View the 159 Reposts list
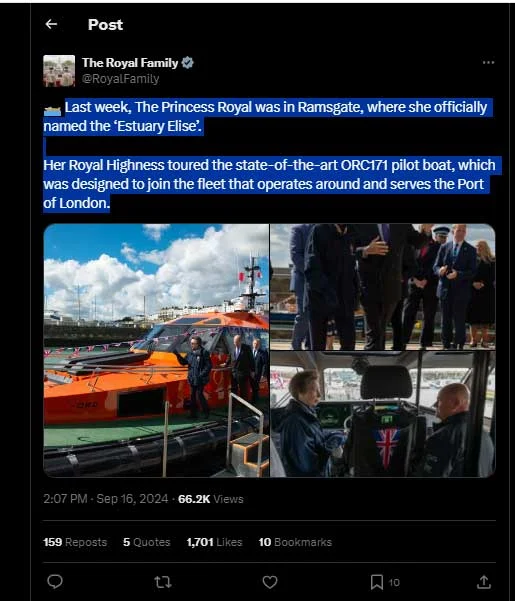Viewport: 515px width, 601px height. [75, 542]
